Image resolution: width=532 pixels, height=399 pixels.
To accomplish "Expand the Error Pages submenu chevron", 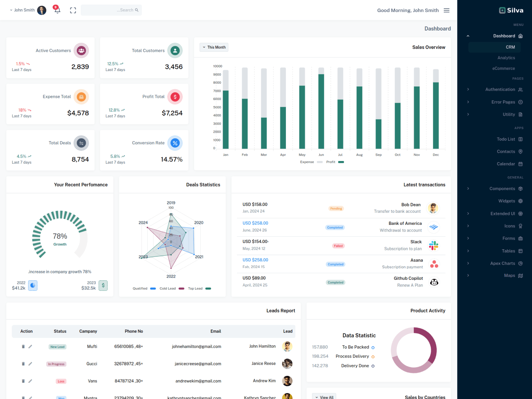I will tap(468, 102).
